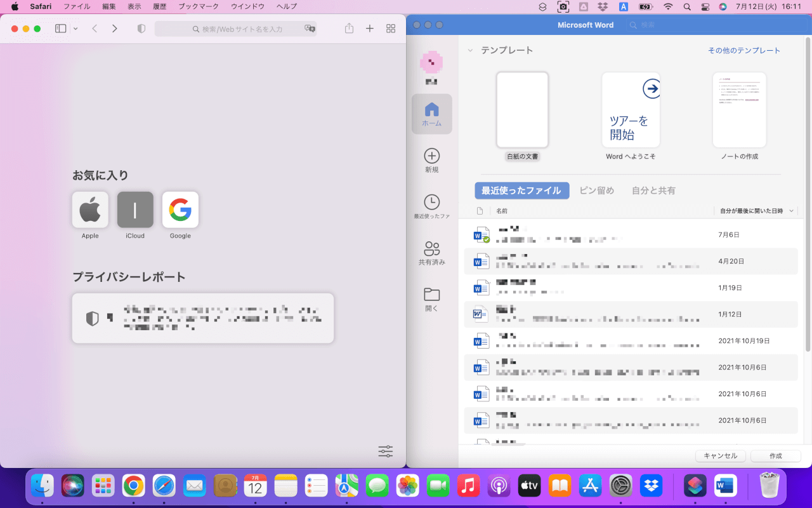This screenshot has height=508, width=812.
Task: Open Shared items icon in Word sidebar
Action: [431, 253]
